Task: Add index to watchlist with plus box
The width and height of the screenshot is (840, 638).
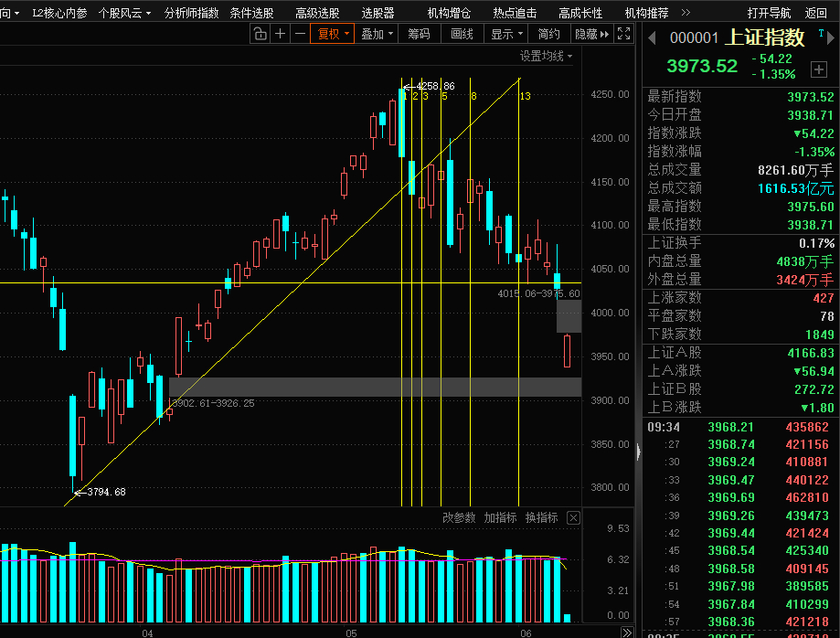Action: 818,69
